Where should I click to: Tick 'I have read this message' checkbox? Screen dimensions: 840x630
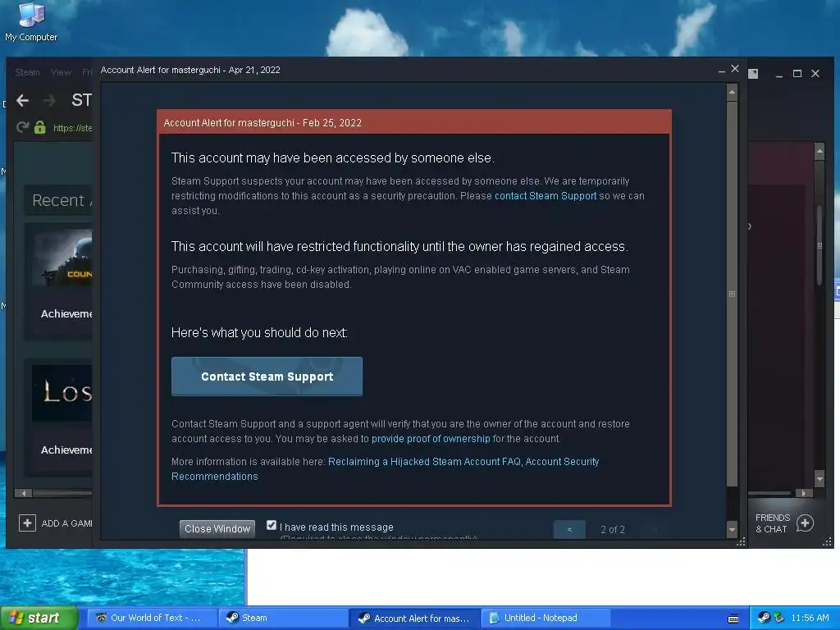click(x=272, y=526)
